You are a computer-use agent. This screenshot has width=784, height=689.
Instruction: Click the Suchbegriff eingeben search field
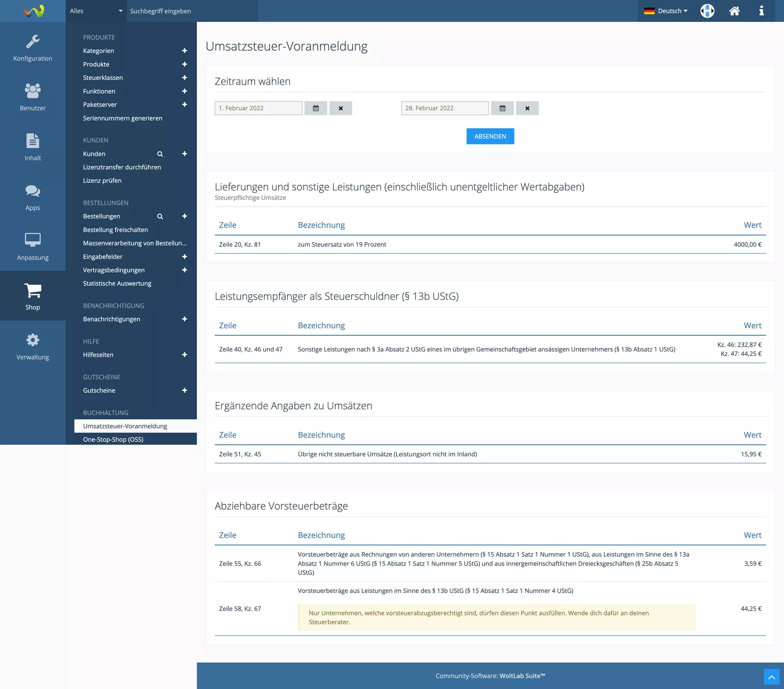point(192,11)
